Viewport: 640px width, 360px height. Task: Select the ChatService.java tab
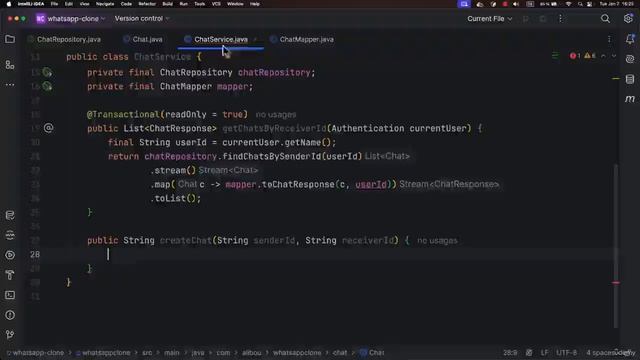click(x=221, y=40)
